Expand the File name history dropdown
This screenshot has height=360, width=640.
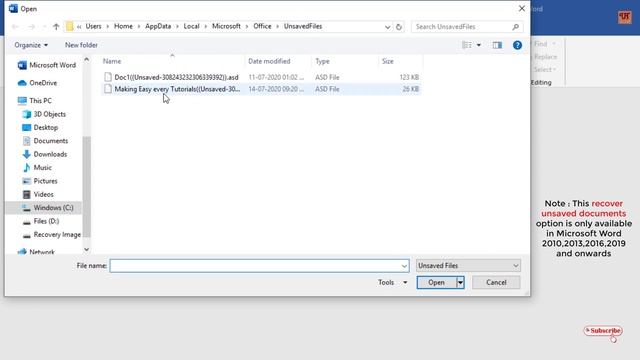coord(404,266)
